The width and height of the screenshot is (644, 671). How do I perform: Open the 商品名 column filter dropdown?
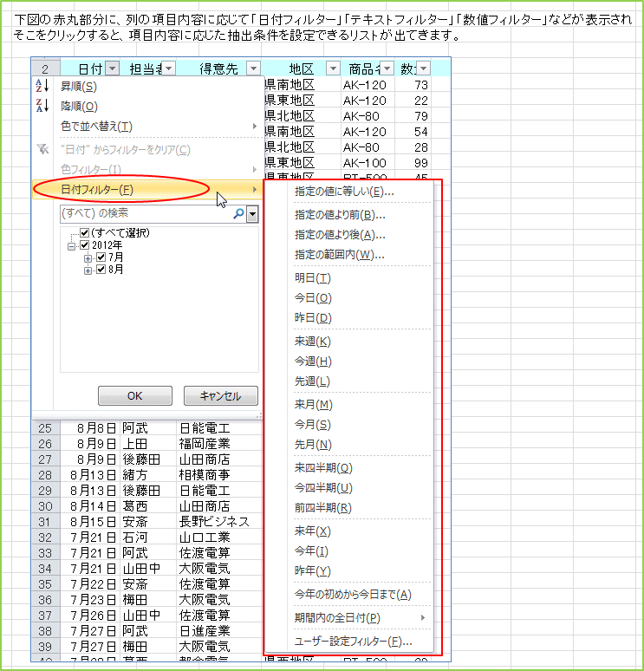coord(387,68)
